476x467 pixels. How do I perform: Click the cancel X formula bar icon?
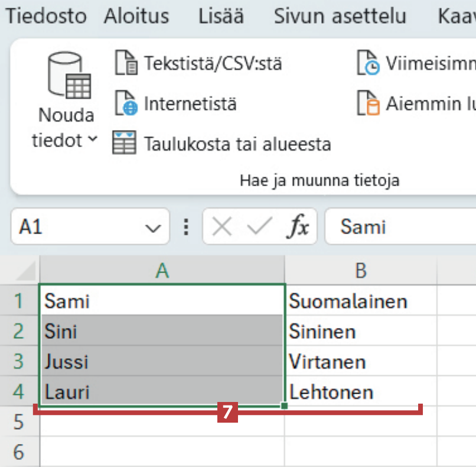(x=221, y=227)
